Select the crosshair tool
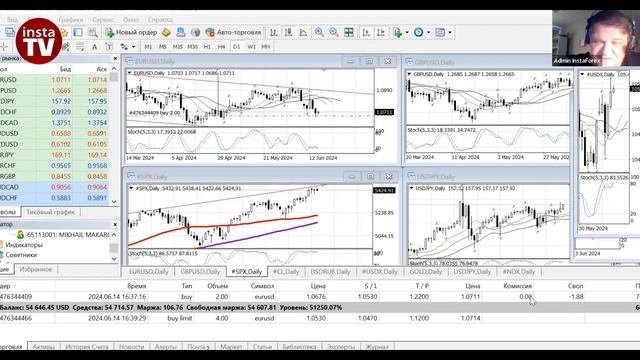Viewport: 640px width, 360px height. tap(4, 47)
